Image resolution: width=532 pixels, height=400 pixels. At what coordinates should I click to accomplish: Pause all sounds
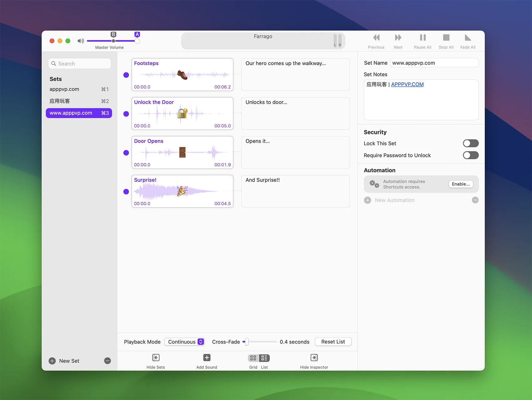[x=423, y=38]
